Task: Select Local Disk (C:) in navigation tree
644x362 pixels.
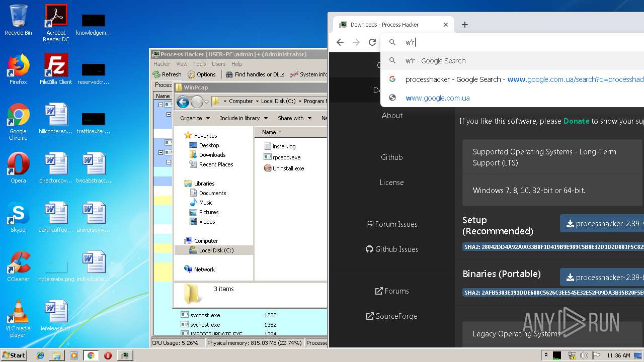Action: 211,250
